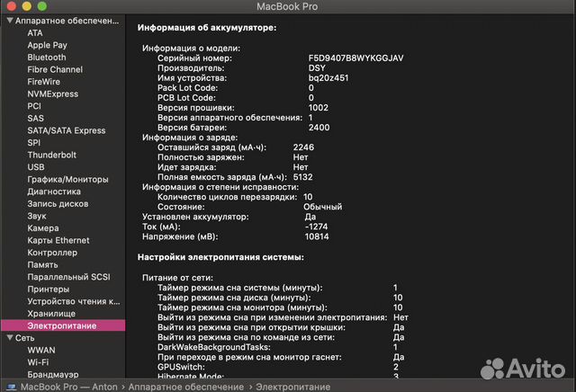Click the DSY manufacturer value
576x392 pixels.
[317, 68]
